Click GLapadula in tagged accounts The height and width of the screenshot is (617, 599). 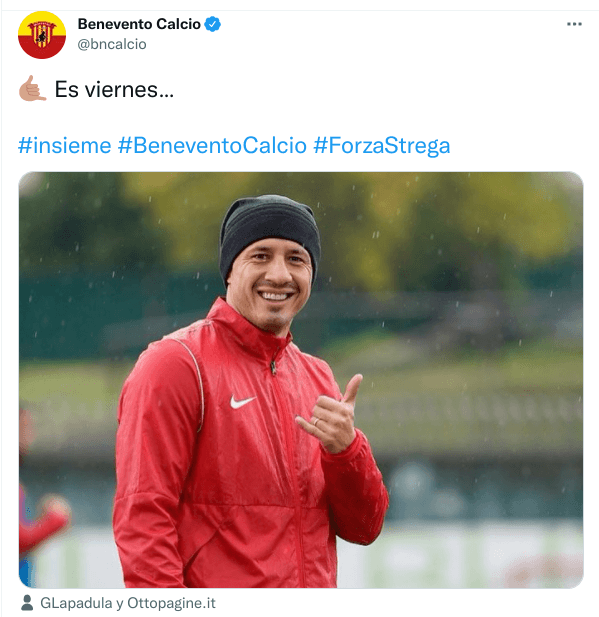click(76, 603)
